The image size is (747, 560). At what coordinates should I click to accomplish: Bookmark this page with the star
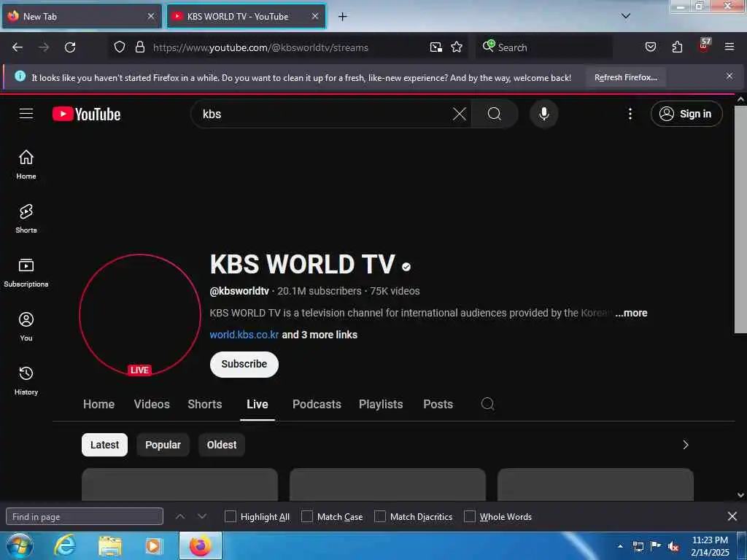pos(457,47)
